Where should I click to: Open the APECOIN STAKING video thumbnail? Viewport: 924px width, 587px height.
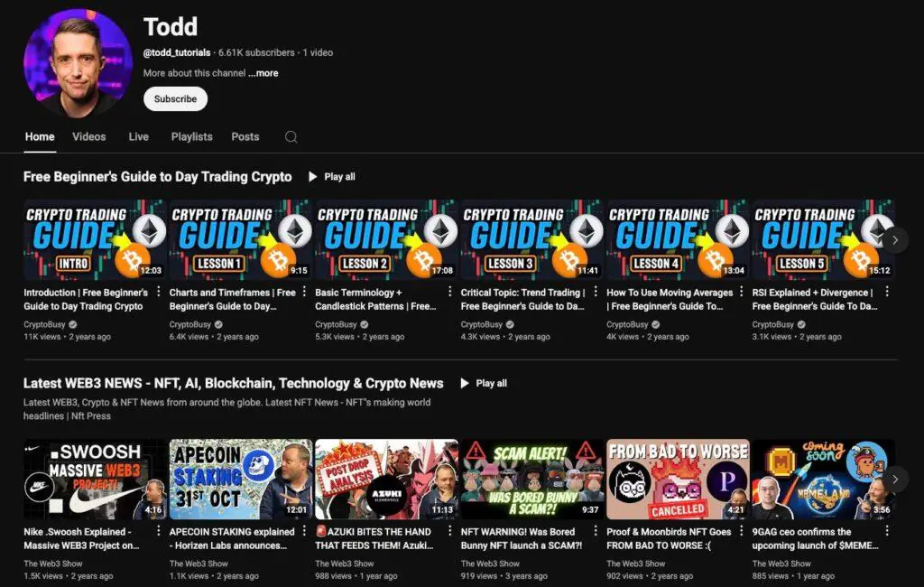click(240, 478)
